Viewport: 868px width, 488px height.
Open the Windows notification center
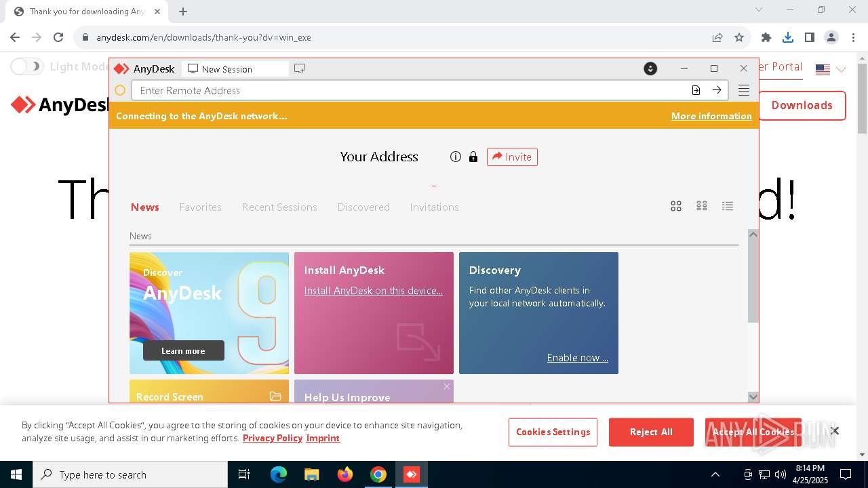(846, 474)
